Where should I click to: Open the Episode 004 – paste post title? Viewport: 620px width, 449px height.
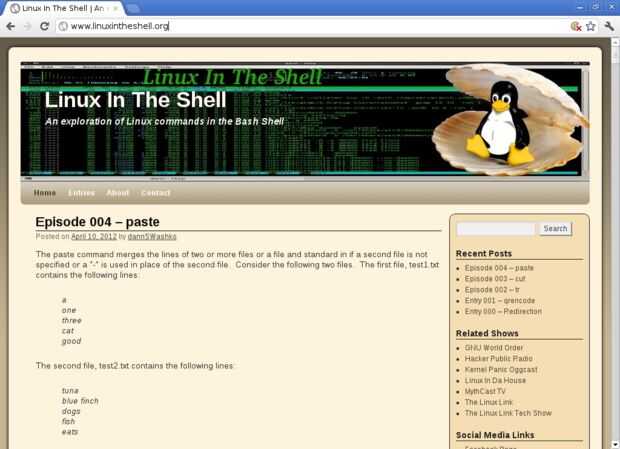(x=97, y=222)
